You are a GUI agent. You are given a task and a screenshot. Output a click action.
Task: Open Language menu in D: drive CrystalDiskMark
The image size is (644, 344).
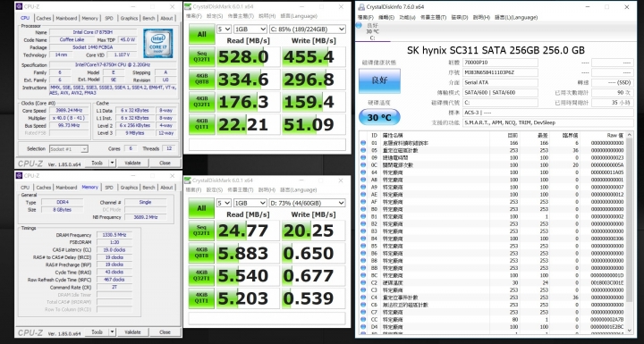click(299, 190)
